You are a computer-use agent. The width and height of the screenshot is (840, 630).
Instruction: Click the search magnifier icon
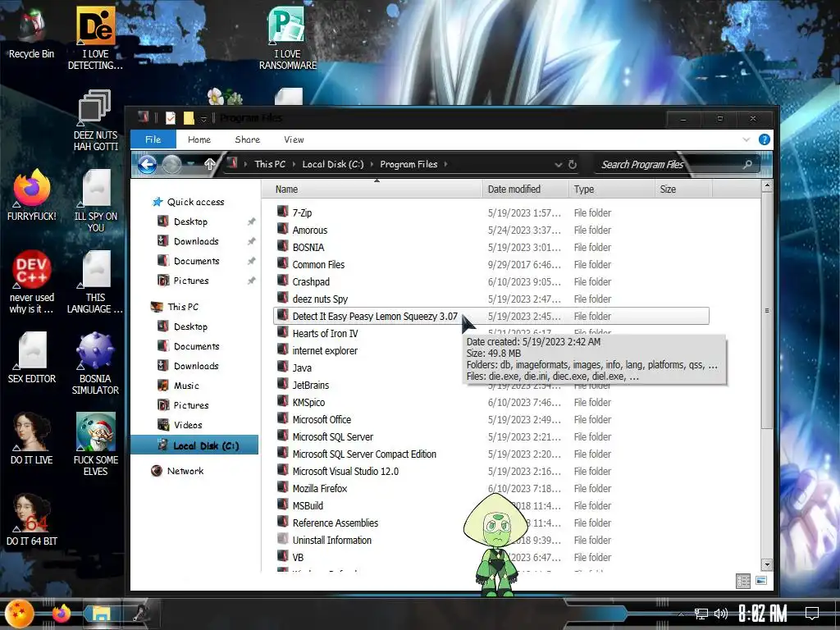pyautogui.click(x=747, y=164)
